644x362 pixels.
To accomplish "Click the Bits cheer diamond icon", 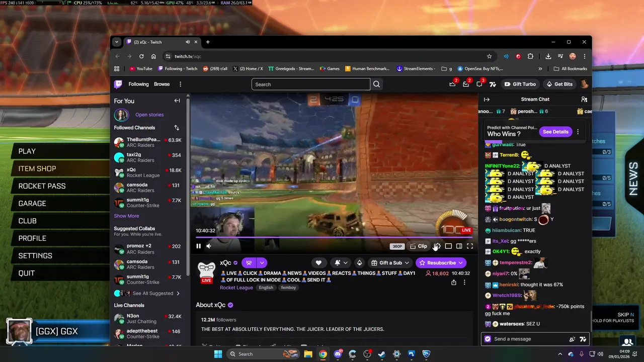I will point(359,262).
